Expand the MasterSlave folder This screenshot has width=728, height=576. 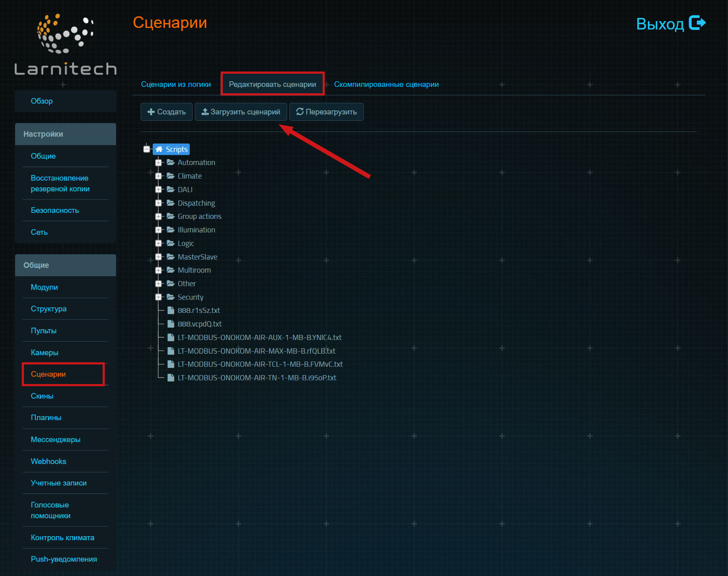coord(158,257)
